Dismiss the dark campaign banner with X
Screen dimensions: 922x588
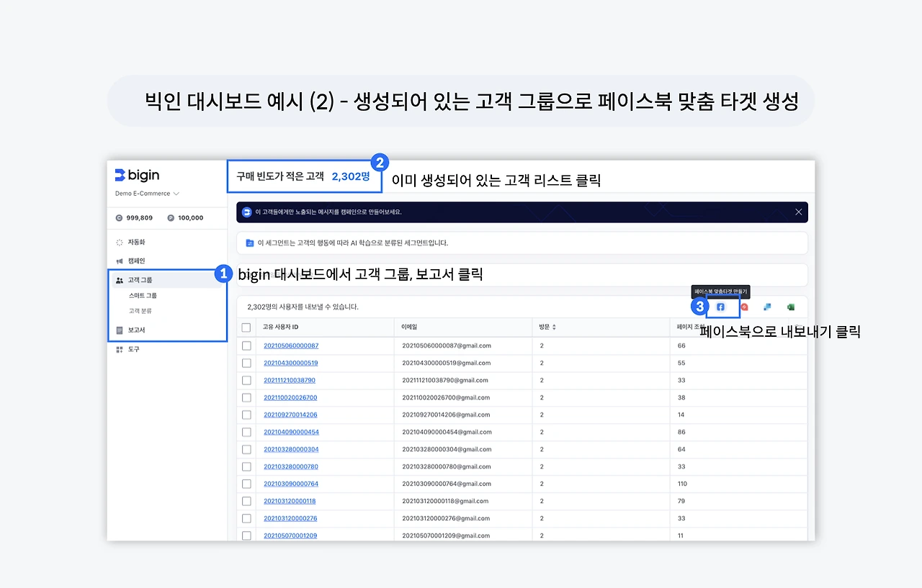tap(798, 212)
